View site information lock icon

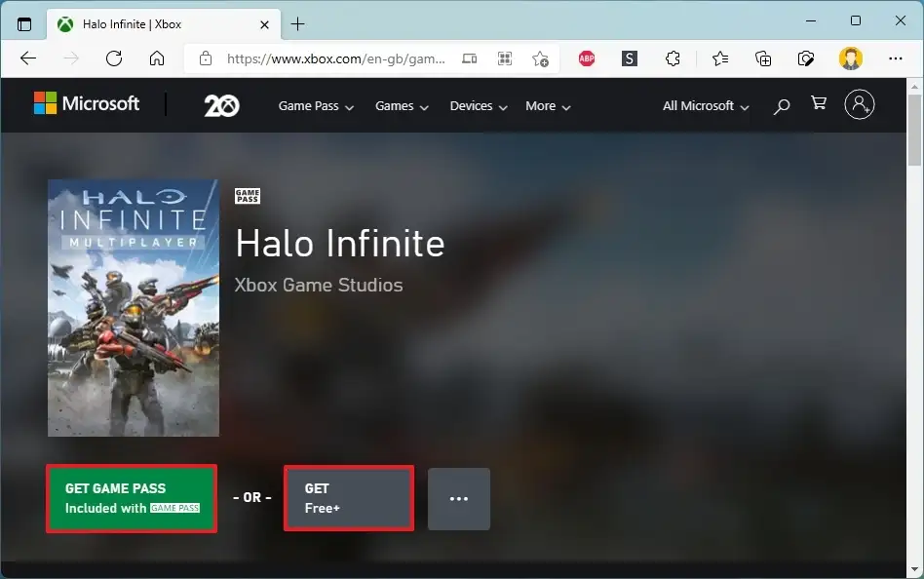pos(206,58)
